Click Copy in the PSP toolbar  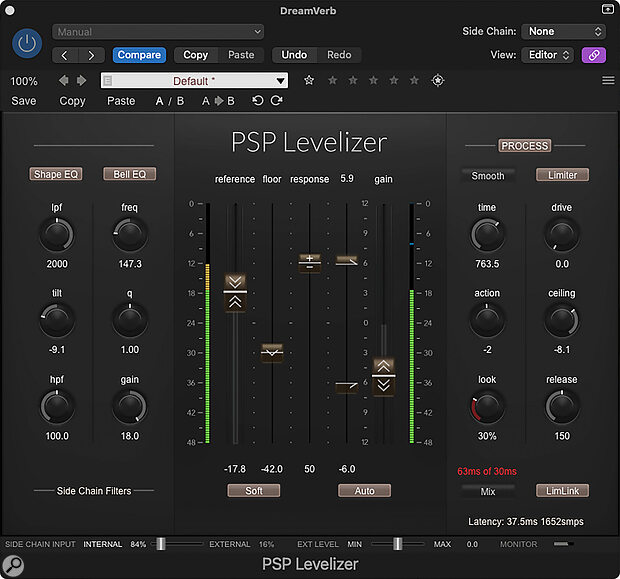[x=72, y=101]
